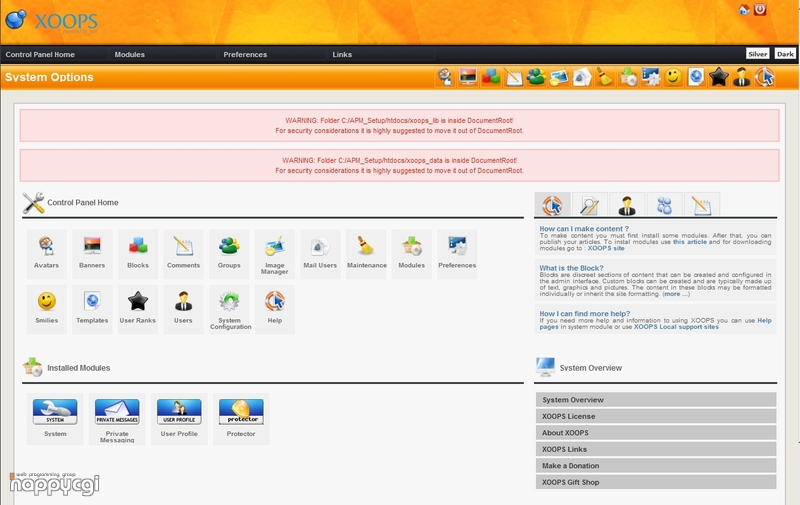Click the toolbar User Ranks star icon
This screenshot has height=505, width=800.
tap(719, 77)
